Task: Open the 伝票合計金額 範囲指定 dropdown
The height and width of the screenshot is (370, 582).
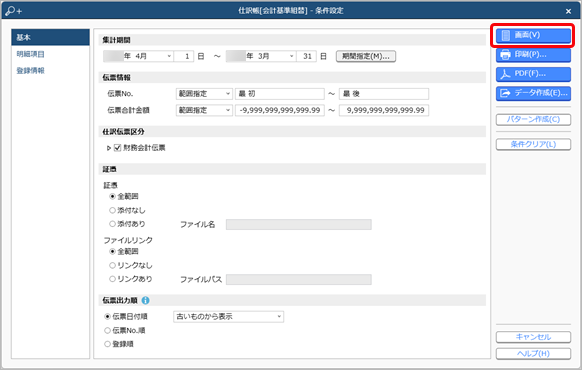Action: (204, 110)
